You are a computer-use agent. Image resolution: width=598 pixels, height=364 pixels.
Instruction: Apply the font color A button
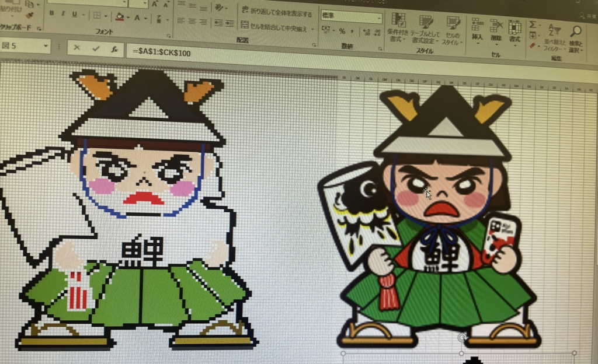coord(137,17)
